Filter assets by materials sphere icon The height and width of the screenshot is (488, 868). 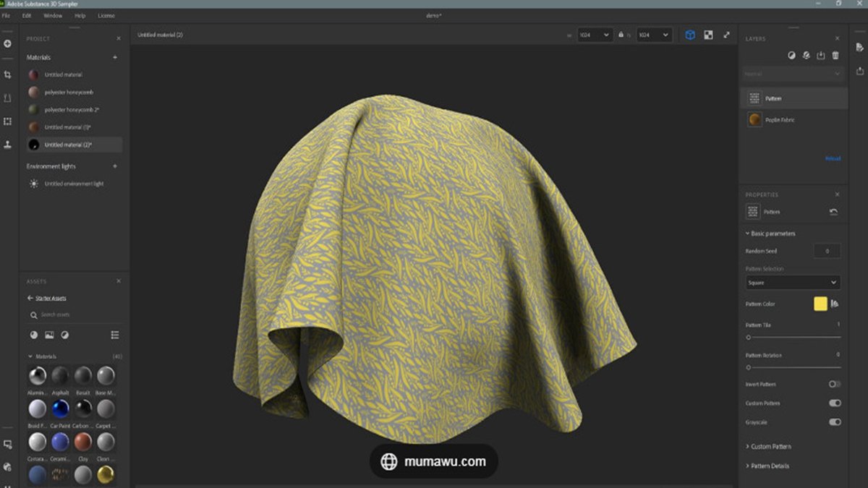click(x=34, y=335)
